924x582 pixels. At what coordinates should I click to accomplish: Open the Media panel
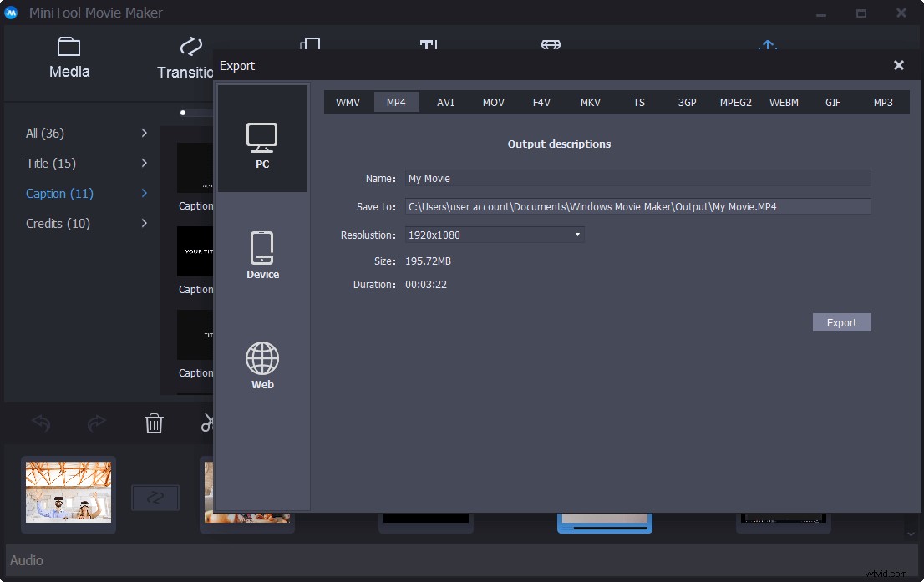69,58
